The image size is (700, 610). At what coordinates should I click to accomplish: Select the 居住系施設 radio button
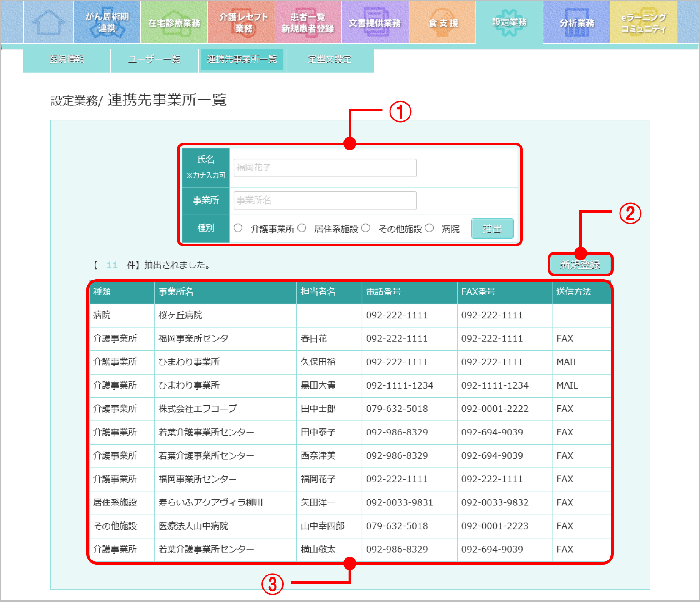click(302, 228)
